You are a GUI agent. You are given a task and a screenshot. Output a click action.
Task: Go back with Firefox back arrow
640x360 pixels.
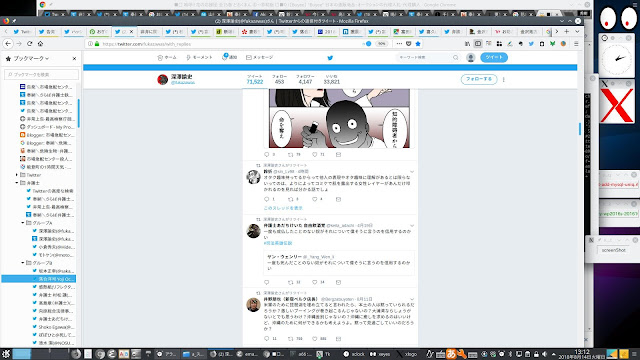pyautogui.click(x=8, y=43)
